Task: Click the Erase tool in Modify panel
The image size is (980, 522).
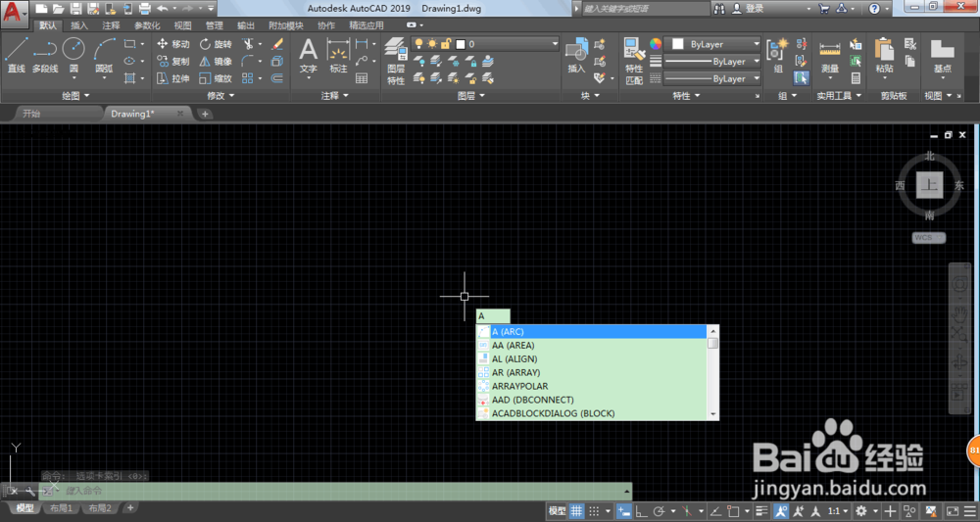Action: click(x=277, y=44)
